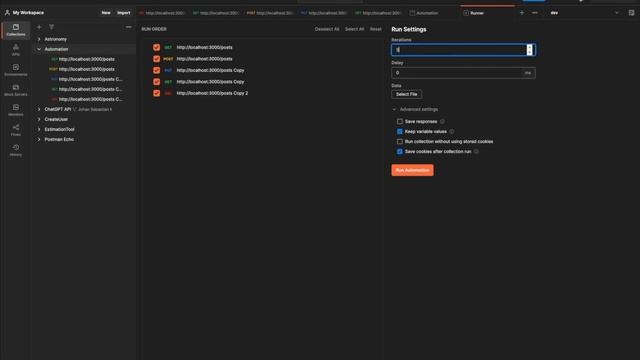
Task: Expand the CreateUser collection
Action: point(39,119)
